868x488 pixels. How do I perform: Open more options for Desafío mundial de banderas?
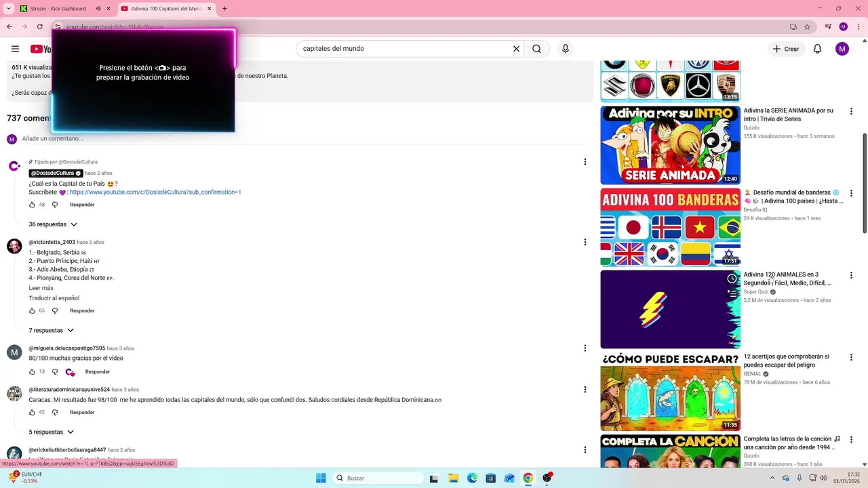pos(851,193)
